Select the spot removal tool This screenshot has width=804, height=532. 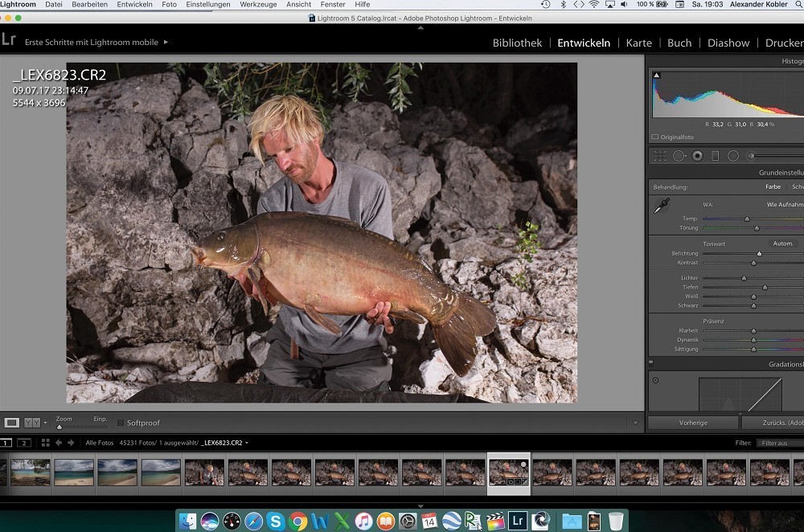tap(679, 156)
